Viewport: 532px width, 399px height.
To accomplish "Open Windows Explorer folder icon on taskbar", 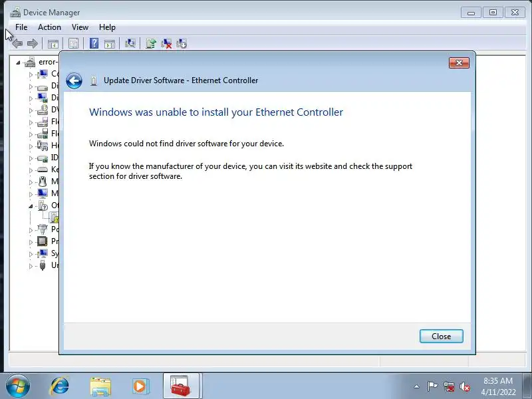I will click(x=100, y=386).
